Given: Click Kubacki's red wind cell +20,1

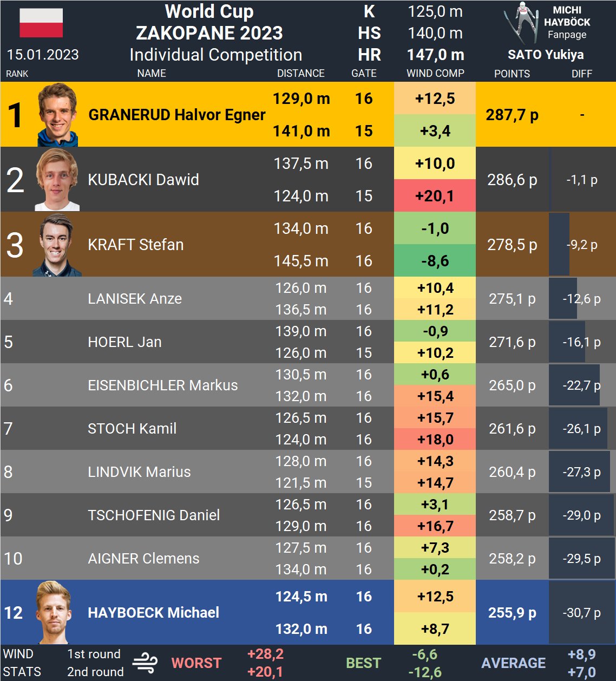Looking at the screenshot, I should 435,195.
